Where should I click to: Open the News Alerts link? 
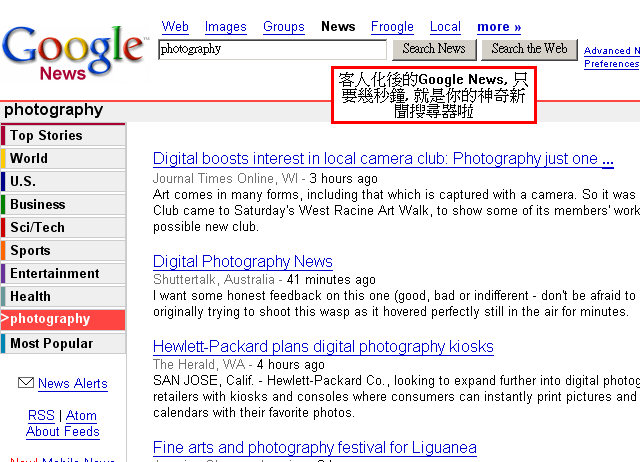73,383
